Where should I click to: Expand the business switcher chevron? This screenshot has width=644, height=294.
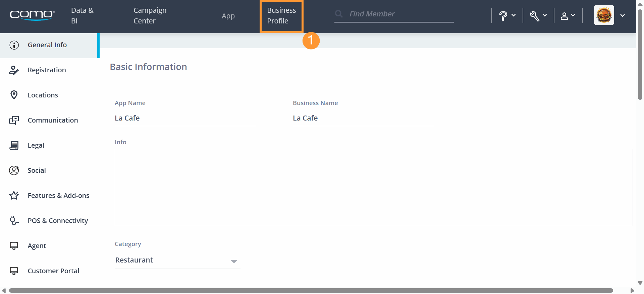coord(623,15)
